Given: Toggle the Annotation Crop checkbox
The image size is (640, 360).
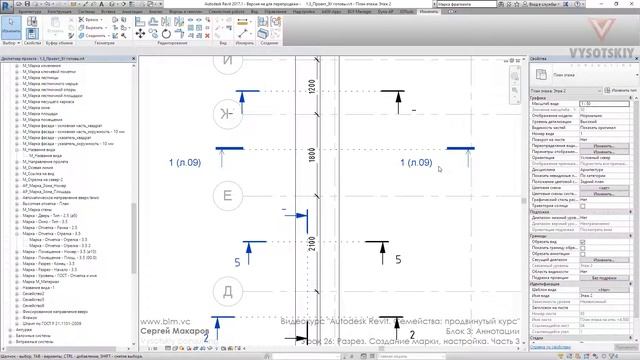Looking at the screenshot, I should 582,254.
